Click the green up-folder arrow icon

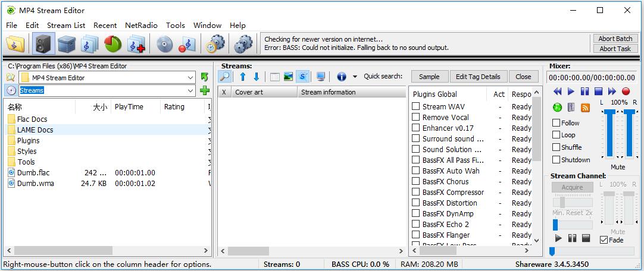click(205, 77)
